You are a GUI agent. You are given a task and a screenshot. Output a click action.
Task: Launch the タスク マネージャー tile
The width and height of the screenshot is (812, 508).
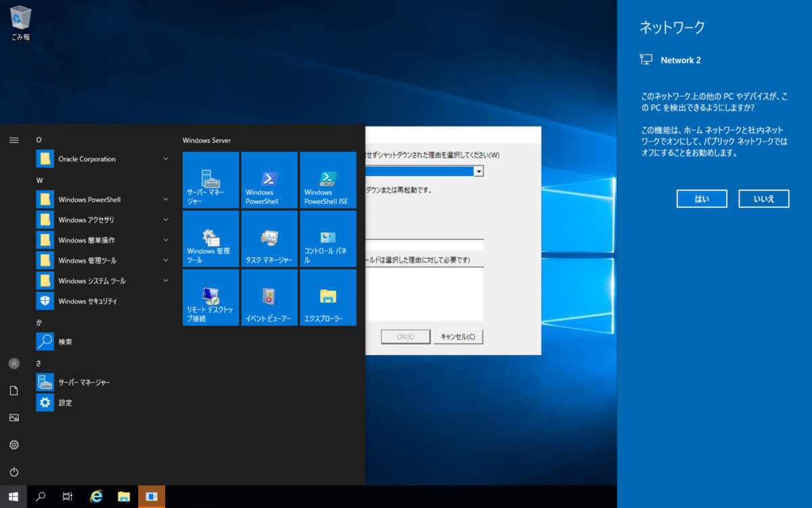pos(269,238)
